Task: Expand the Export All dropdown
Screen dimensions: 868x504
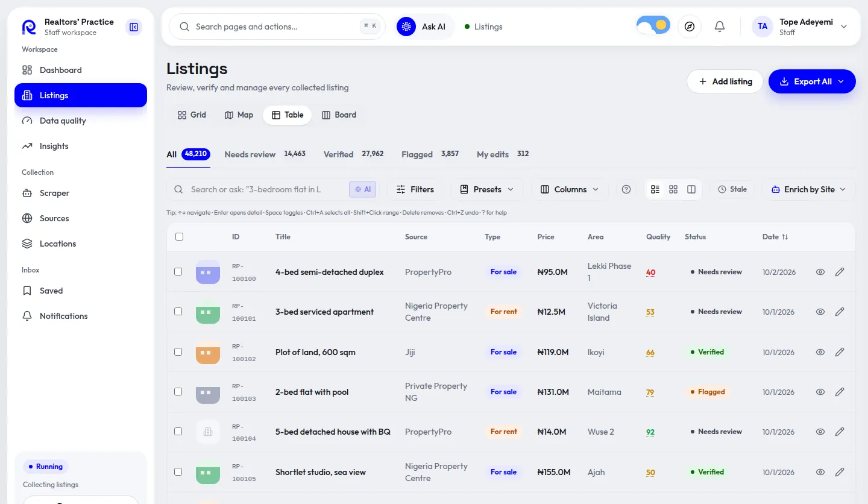Action: pyautogui.click(x=812, y=81)
